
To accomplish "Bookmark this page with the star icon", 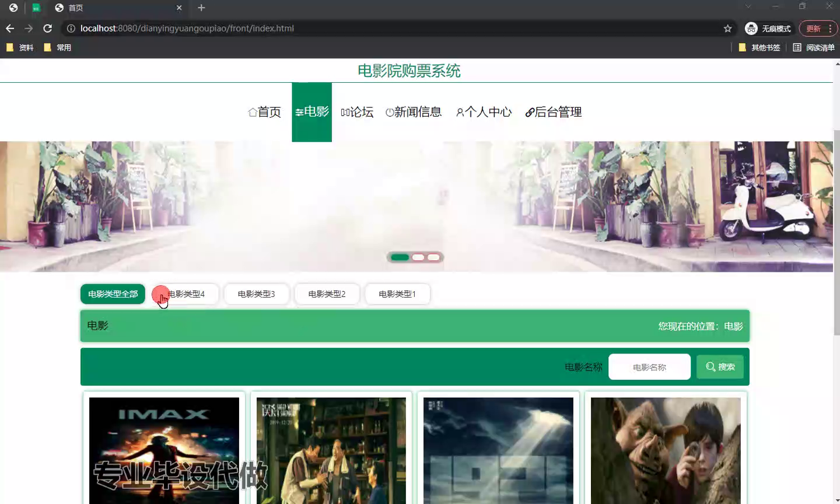I will pyautogui.click(x=727, y=28).
